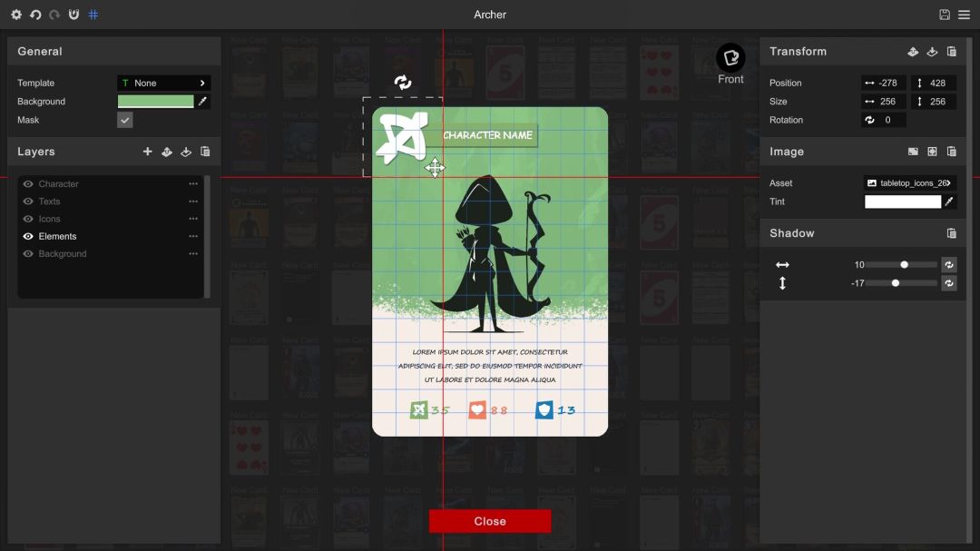
Task: Enable the snapping magnet icon
Action: (73, 15)
